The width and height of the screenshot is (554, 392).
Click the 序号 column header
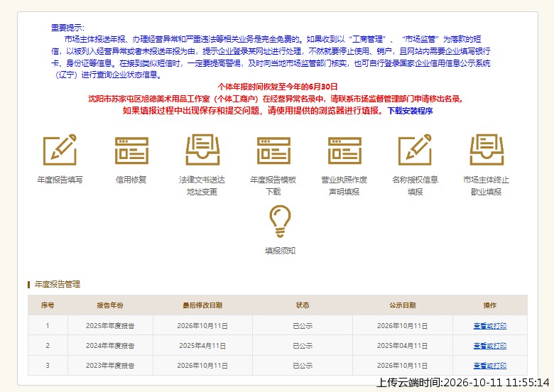(48, 305)
